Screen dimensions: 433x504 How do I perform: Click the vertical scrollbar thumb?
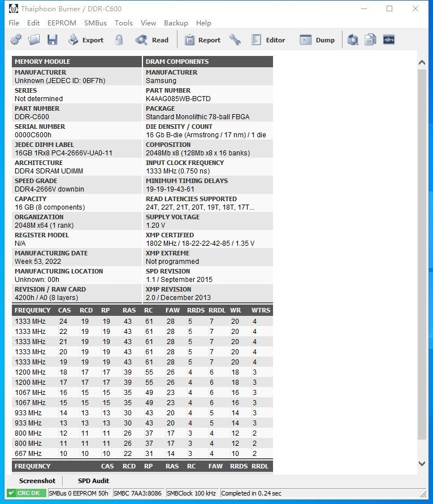[x=422, y=254]
